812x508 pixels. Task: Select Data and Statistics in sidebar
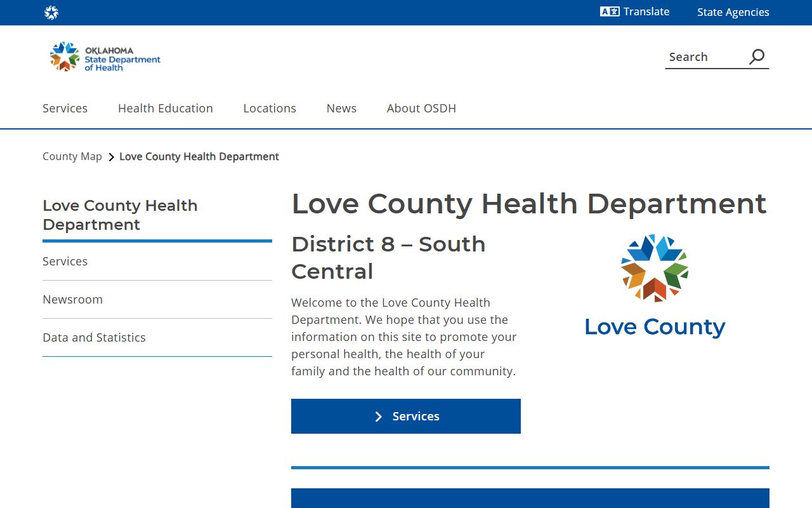(157, 337)
